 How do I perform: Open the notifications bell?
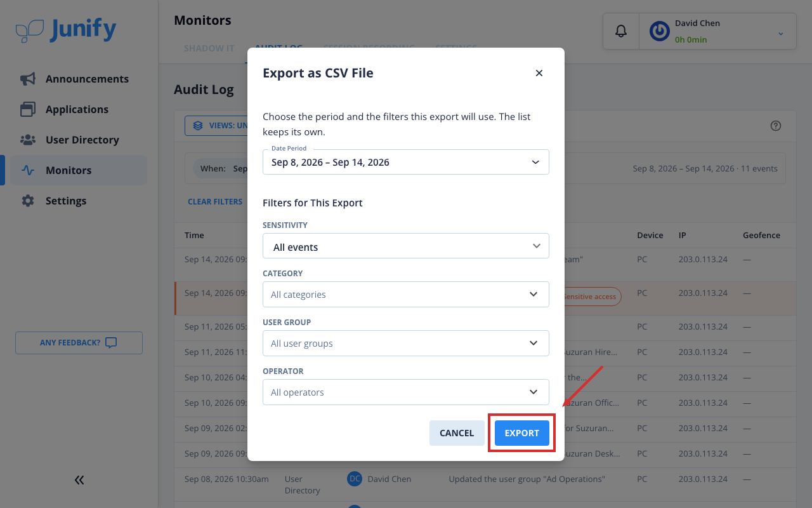(x=621, y=31)
